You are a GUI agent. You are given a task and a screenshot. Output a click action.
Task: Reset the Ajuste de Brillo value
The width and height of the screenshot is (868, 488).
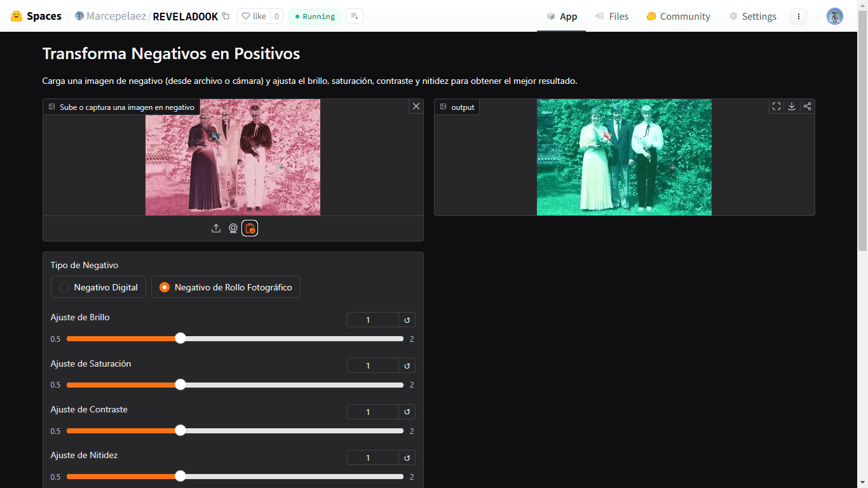click(x=407, y=320)
